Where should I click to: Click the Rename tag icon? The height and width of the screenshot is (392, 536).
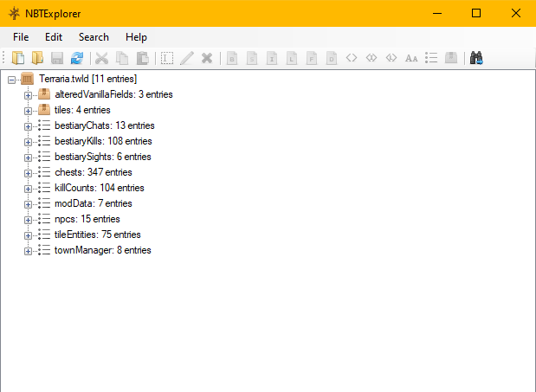(167, 58)
